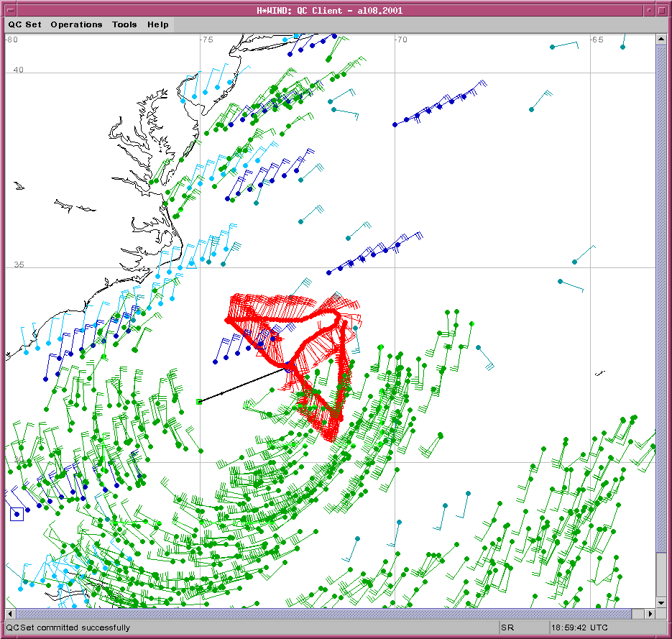Click the vertical scrollbar up arrow

[x=661, y=40]
